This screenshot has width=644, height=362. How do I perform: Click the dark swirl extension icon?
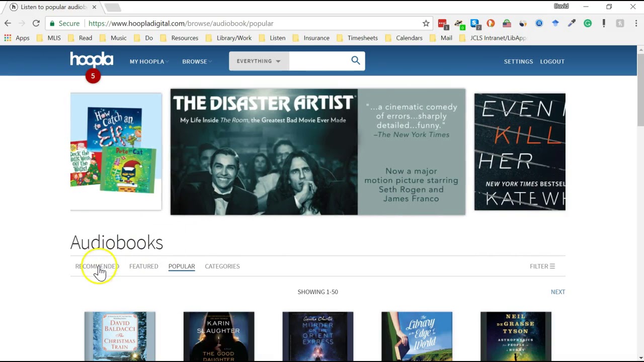[523, 23]
